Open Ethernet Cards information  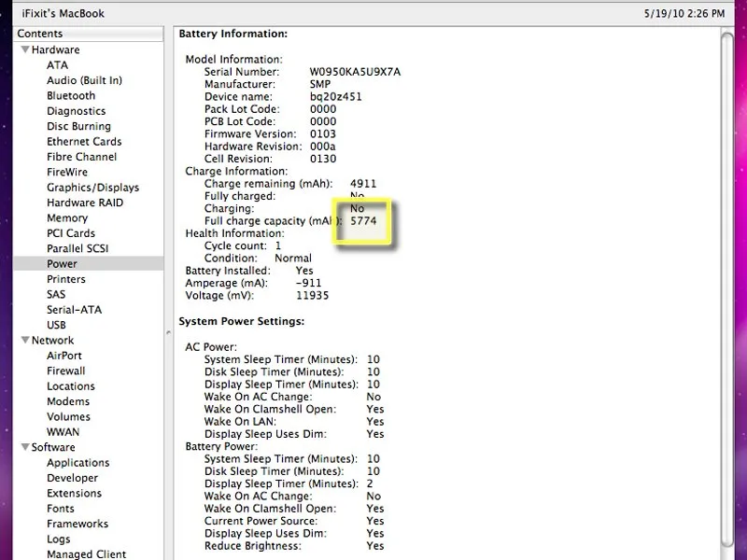click(84, 142)
